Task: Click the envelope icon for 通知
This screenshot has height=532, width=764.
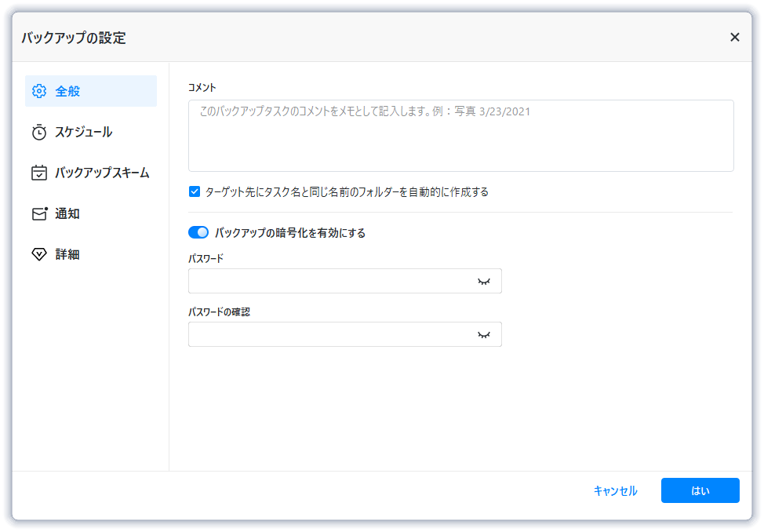Action: pyautogui.click(x=39, y=213)
